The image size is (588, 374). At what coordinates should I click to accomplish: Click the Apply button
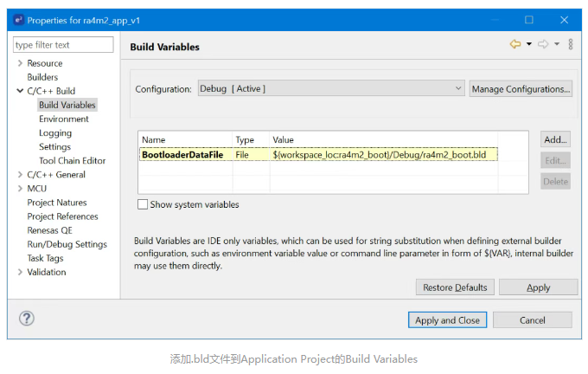pos(538,287)
